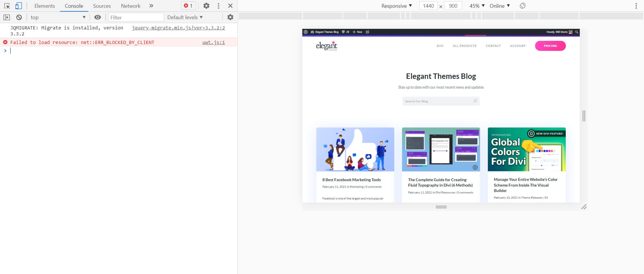Select the inspect element tool
The image size is (644, 274).
(7, 5)
